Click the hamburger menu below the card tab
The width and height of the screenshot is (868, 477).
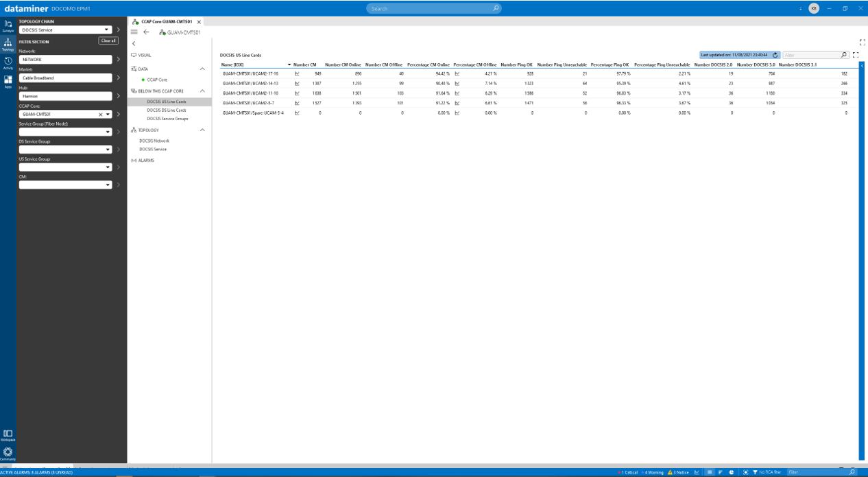click(x=134, y=32)
